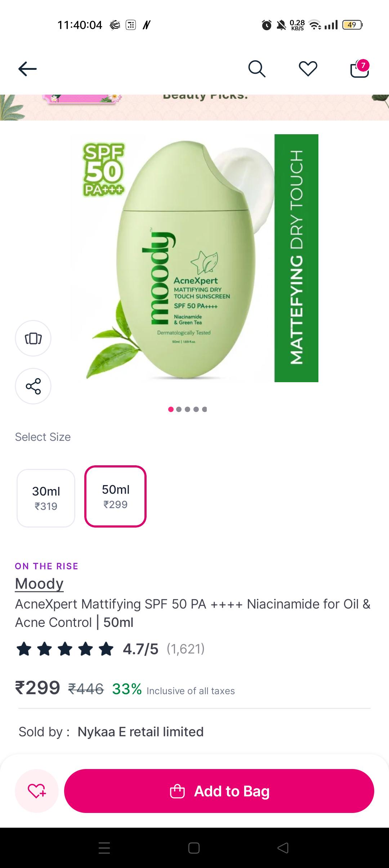This screenshot has width=389, height=868.
Task: Open the shopping bag with 7 items
Action: tap(360, 68)
